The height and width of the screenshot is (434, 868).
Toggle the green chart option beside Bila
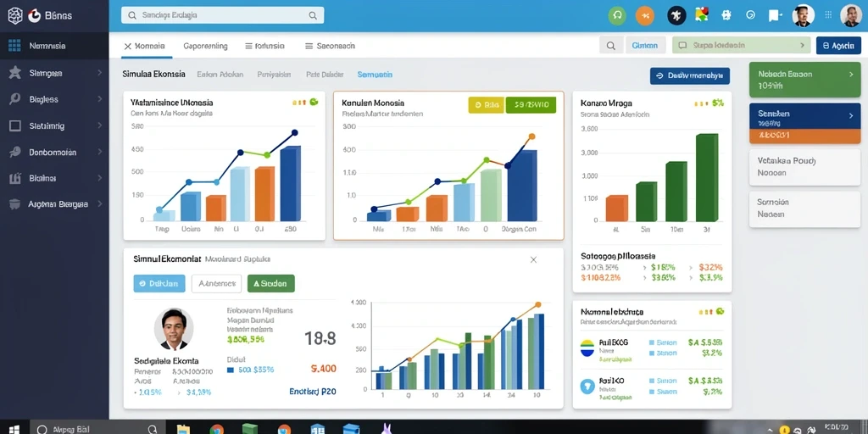coord(531,104)
